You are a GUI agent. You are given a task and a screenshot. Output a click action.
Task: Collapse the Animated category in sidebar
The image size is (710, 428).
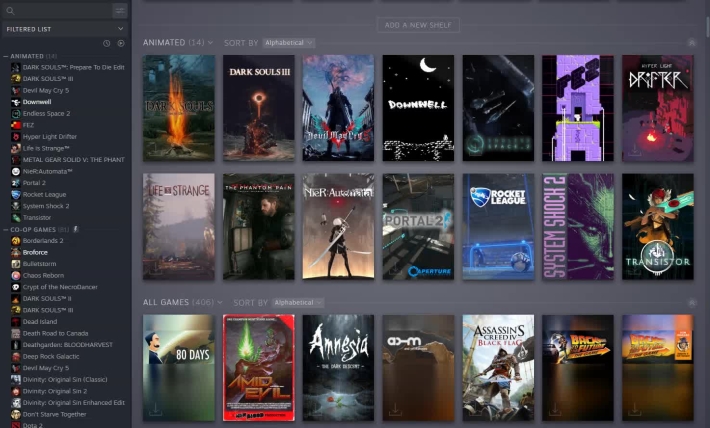(x=5, y=56)
